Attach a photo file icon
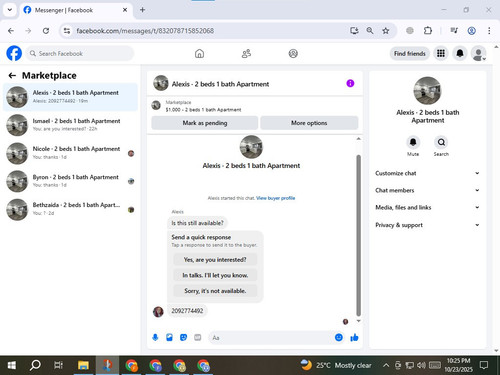Screen dimensions: 500x375 [169, 338]
